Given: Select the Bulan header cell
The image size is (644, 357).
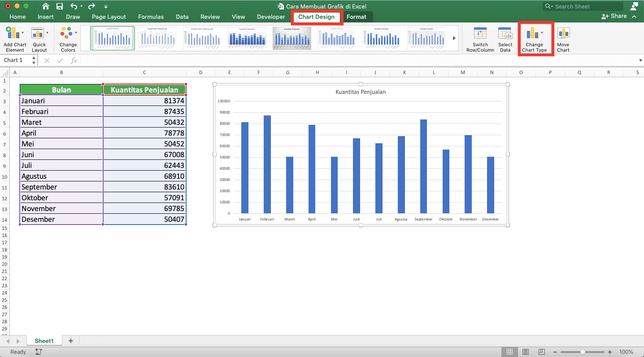Looking at the screenshot, I should pyautogui.click(x=61, y=90).
